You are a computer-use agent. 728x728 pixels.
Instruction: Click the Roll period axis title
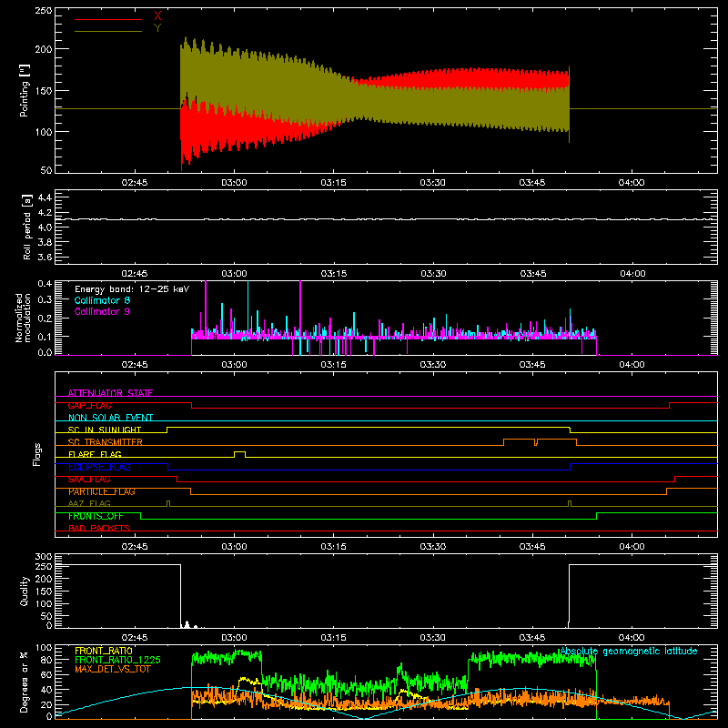point(27,227)
